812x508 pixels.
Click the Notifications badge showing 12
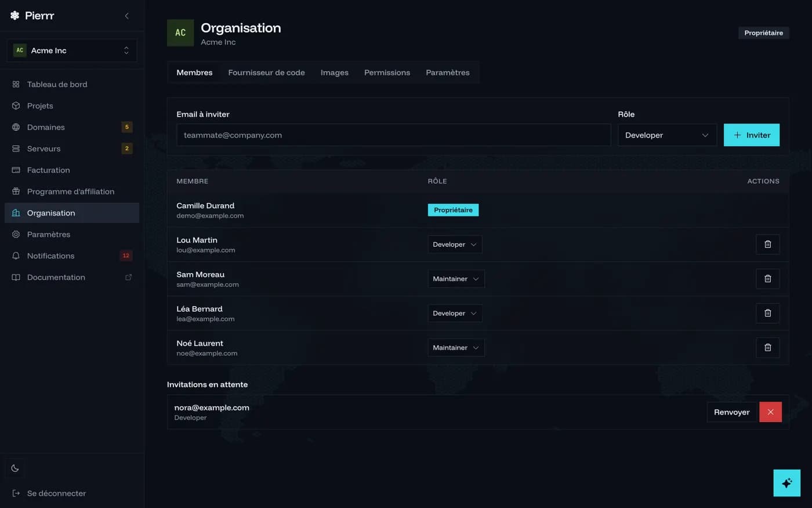126,256
